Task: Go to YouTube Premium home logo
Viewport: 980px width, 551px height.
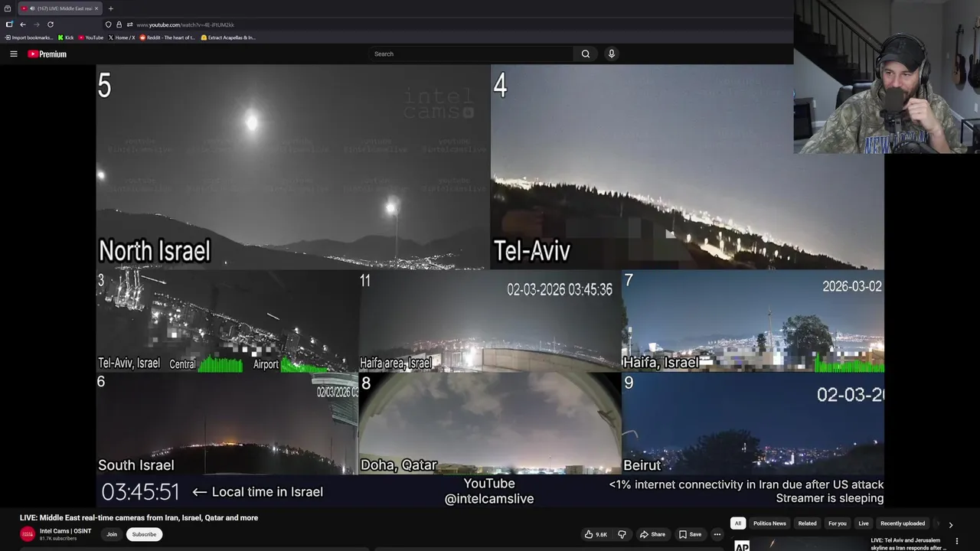Action: (47, 54)
